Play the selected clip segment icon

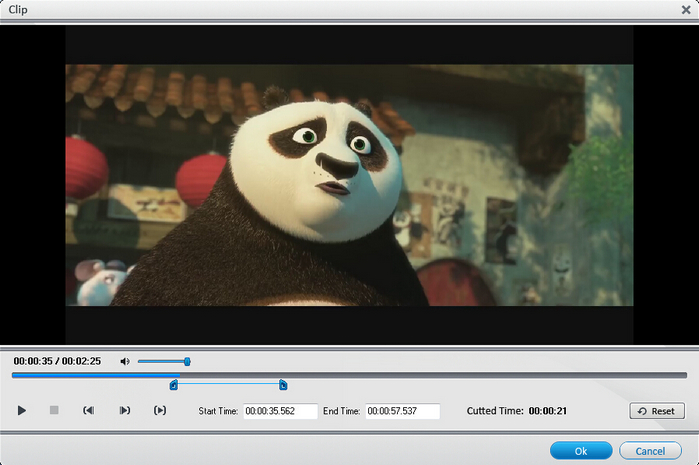160,410
